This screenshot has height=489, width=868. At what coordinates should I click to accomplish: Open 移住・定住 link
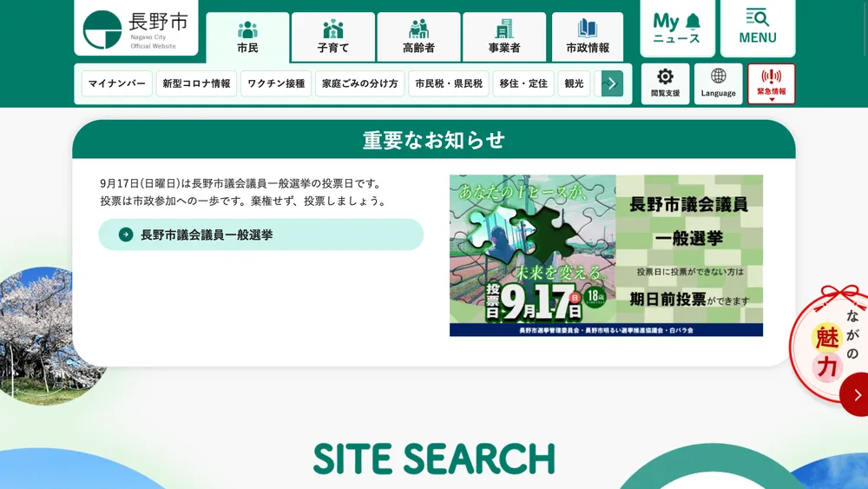523,83
